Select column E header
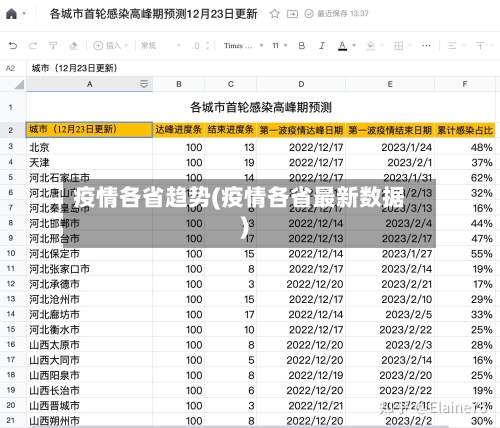The image size is (500, 428). [x=390, y=84]
